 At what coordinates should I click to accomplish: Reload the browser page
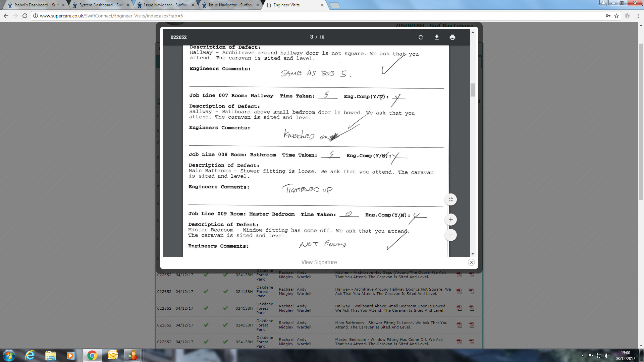pyautogui.click(x=25, y=16)
